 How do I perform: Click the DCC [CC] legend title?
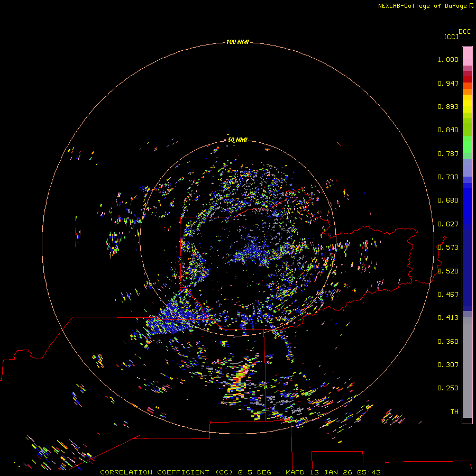(x=457, y=34)
